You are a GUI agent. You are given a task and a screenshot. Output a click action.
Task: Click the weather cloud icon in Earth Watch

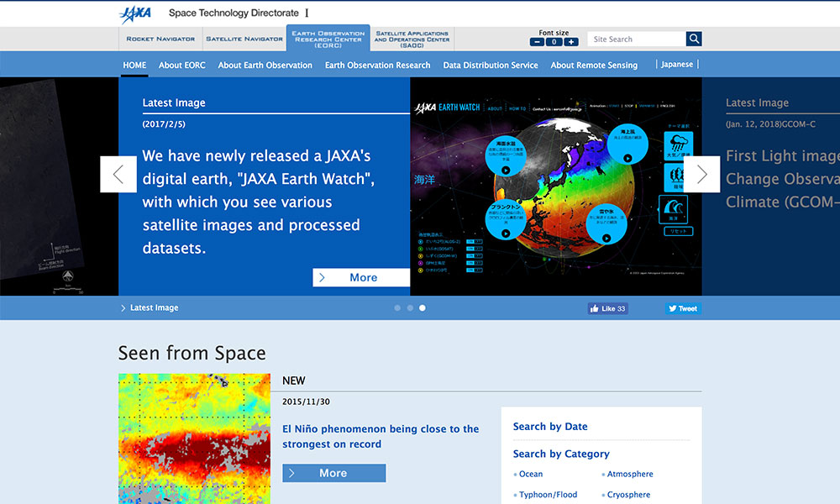coord(678,145)
